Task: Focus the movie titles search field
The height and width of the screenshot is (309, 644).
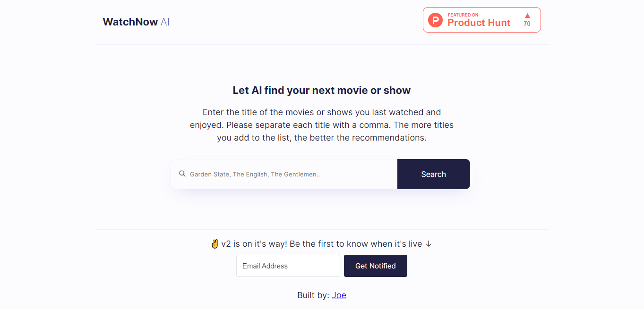Action: [x=284, y=174]
